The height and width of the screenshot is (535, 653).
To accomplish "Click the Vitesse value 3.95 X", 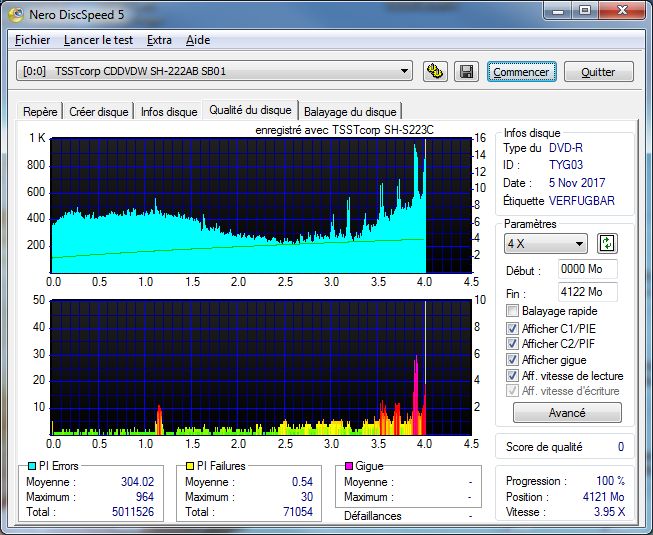I will click(609, 512).
